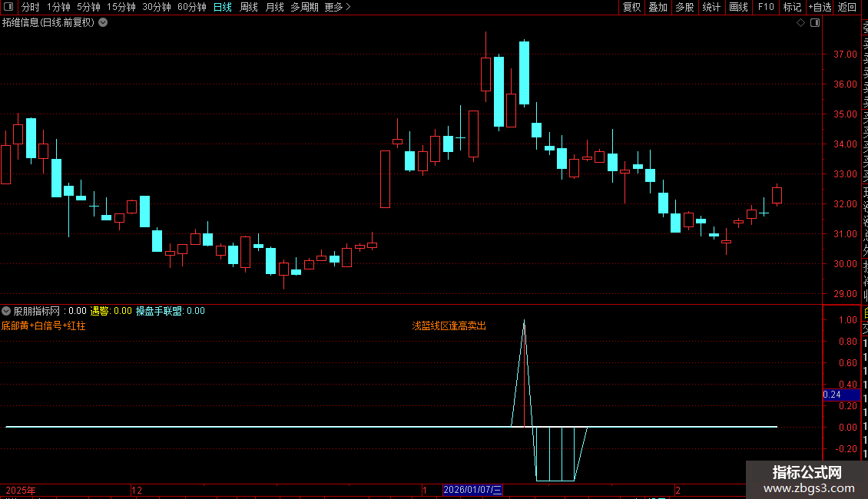Open the 复权 adjustment menu

point(631,7)
